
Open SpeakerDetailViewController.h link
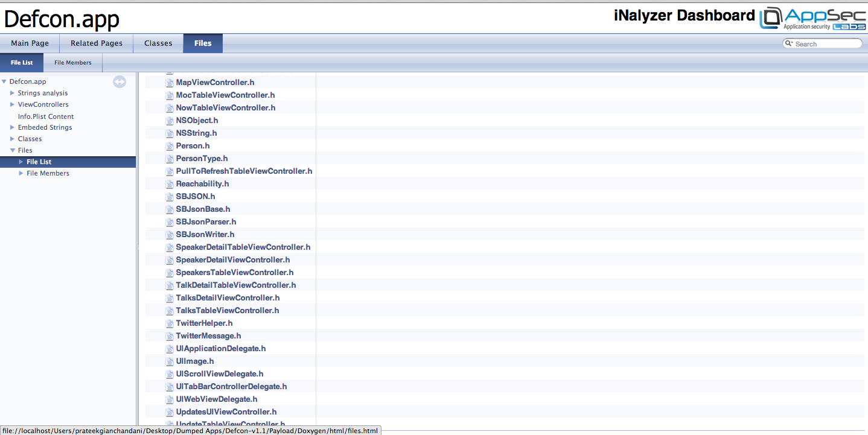point(233,260)
